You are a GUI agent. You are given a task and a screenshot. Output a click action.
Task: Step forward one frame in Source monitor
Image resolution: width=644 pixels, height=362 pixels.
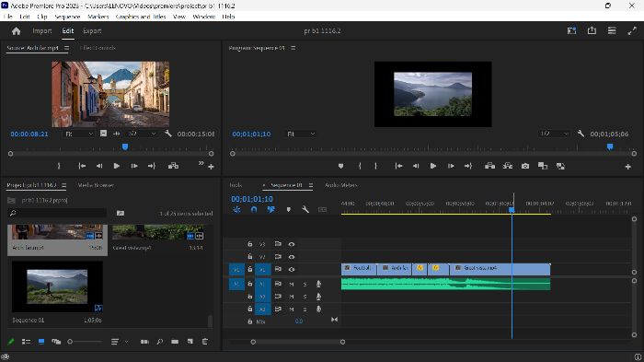(134, 166)
